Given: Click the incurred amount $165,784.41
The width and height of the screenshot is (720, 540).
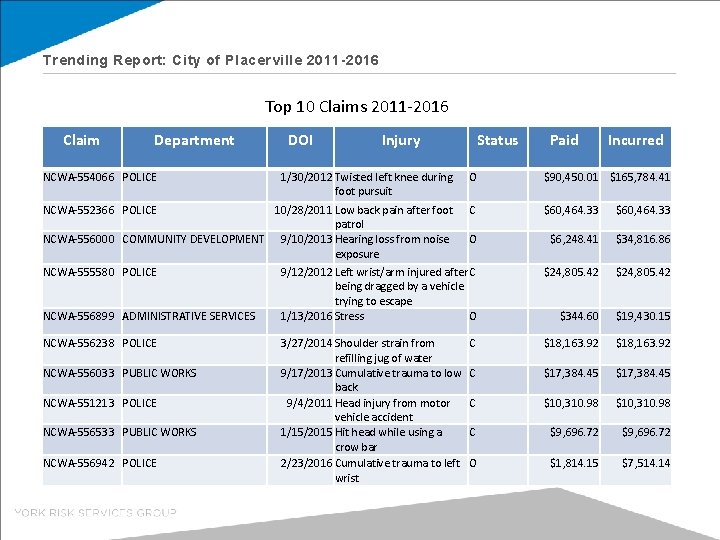Looking at the screenshot, I should click(x=640, y=177).
